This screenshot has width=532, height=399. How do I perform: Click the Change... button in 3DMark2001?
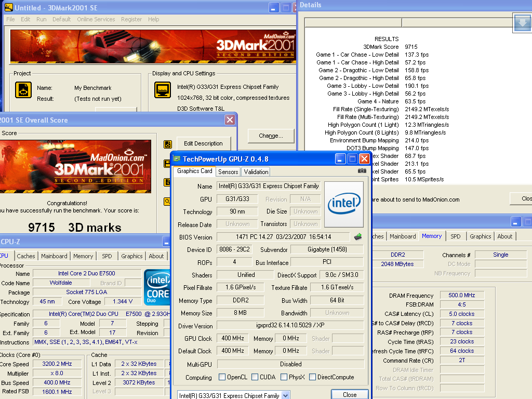coord(271,136)
